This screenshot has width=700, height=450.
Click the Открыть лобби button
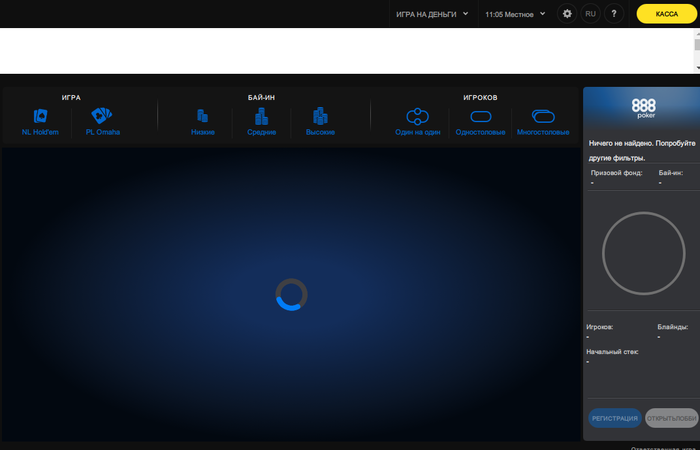tap(671, 418)
